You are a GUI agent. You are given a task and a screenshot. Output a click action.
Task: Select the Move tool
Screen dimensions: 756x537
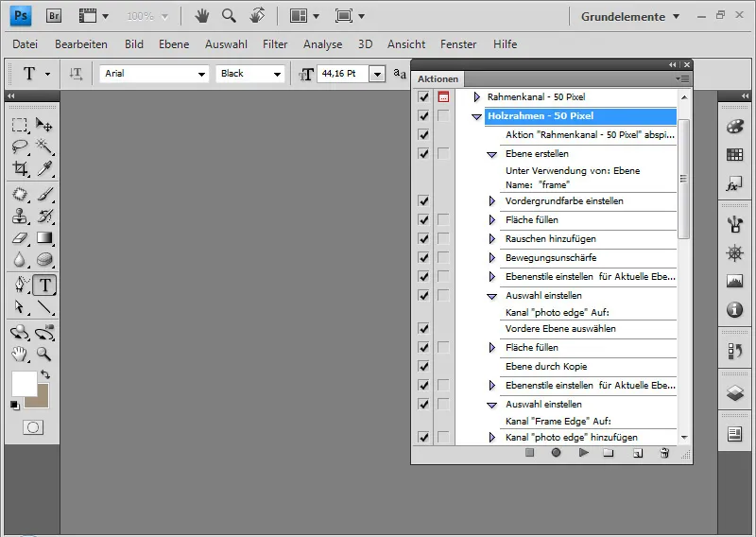(x=44, y=126)
